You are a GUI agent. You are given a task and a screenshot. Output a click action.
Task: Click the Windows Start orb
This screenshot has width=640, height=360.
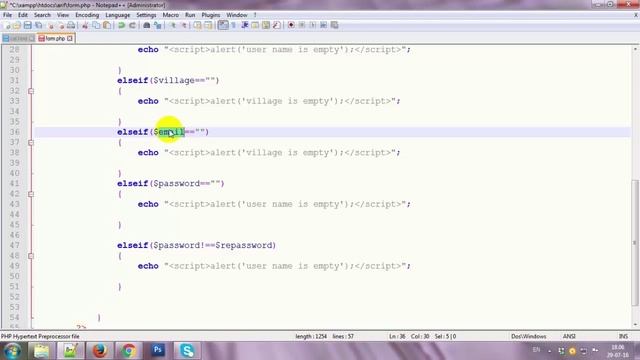point(12,351)
